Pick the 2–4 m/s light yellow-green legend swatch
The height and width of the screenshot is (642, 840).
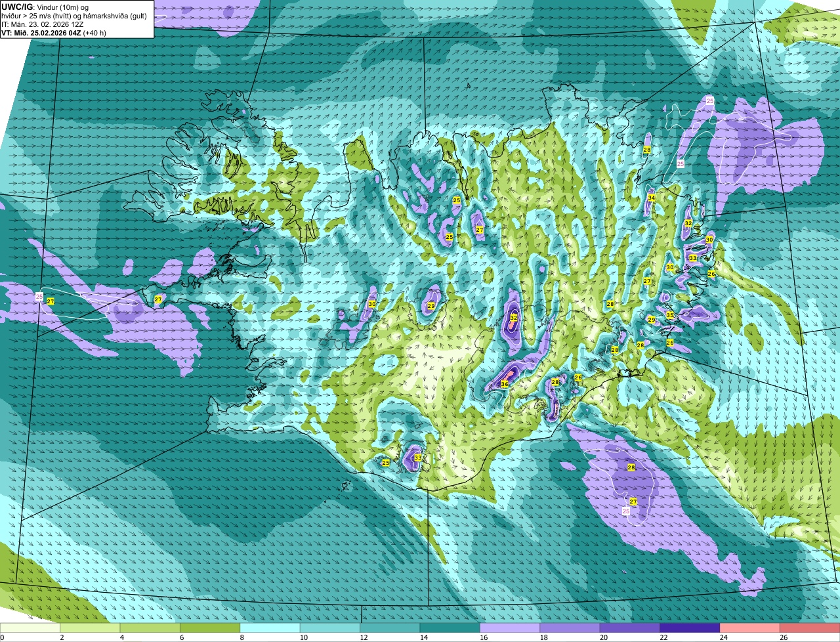tap(90, 628)
